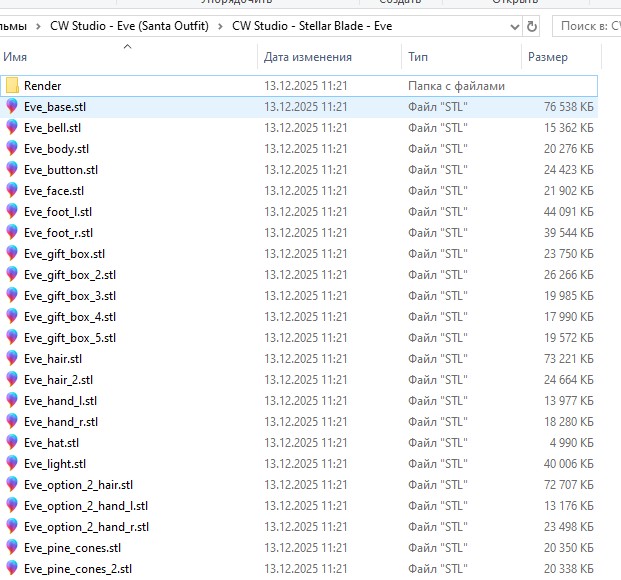Select file name Eve_hat.stl
This screenshot has width=621, height=580.
click(51, 443)
